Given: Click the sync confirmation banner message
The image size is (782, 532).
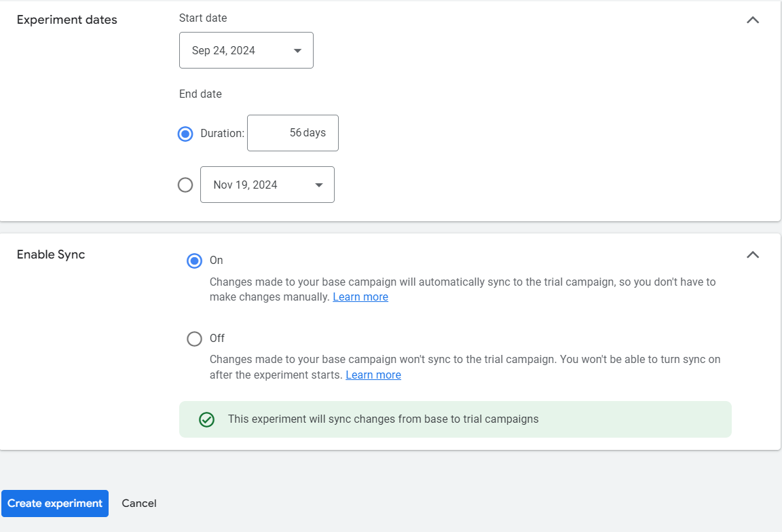Looking at the screenshot, I should click(383, 419).
